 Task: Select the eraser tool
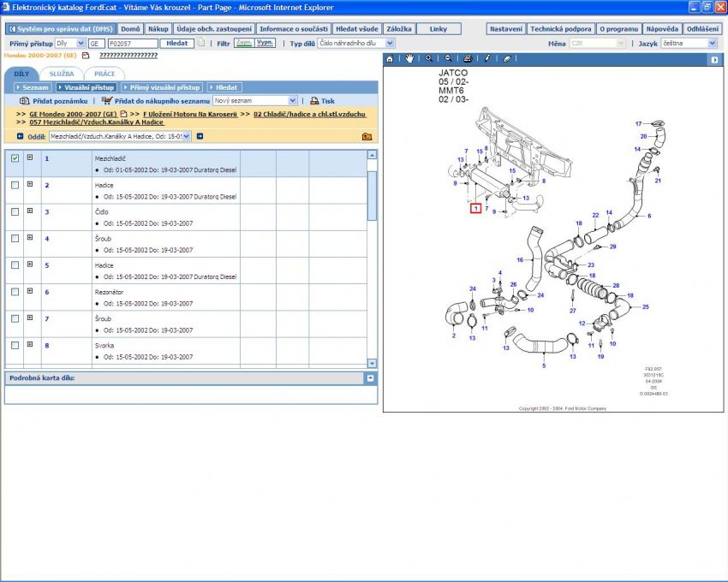coord(506,58)
